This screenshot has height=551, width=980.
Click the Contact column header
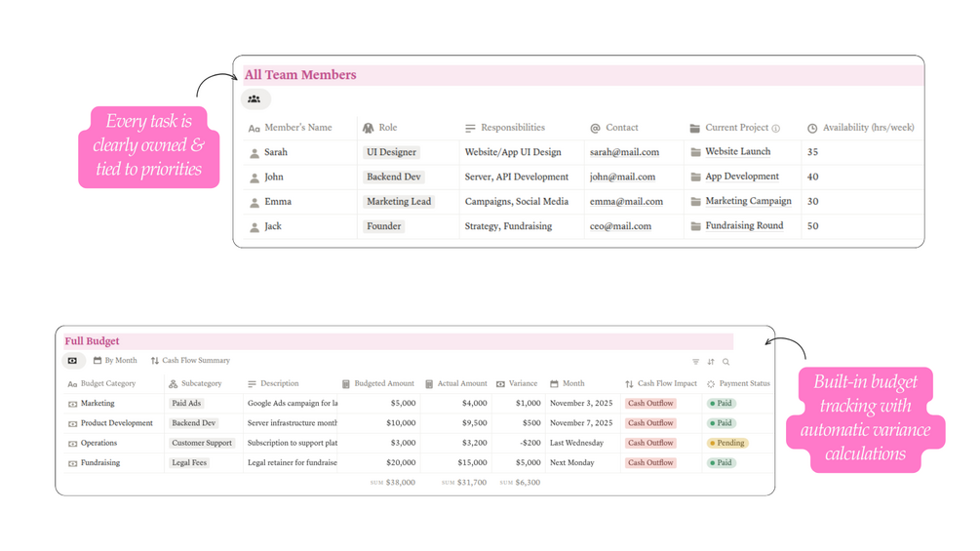(x=613, y=128)
